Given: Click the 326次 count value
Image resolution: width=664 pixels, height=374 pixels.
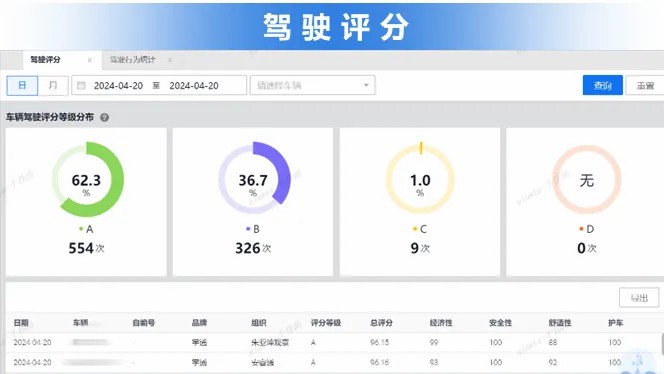Looking at the screenshot, I should pos(253,248).
